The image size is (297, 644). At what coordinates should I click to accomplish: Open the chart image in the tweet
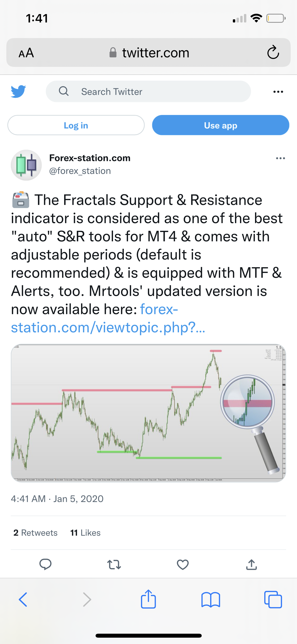[x=148, y=413]
